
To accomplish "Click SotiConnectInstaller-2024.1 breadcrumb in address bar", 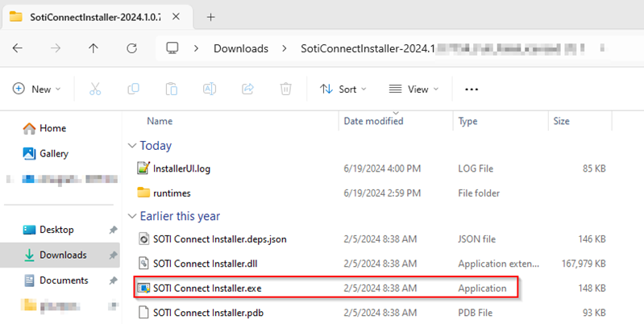I will pyautogui.click(x=368, y=48).
